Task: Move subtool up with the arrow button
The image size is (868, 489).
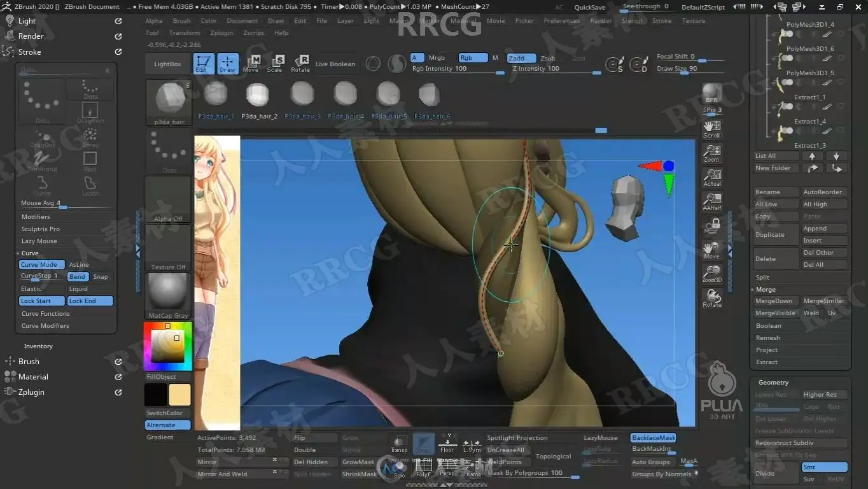Action: pyautogui.click(x=812, y=156)
